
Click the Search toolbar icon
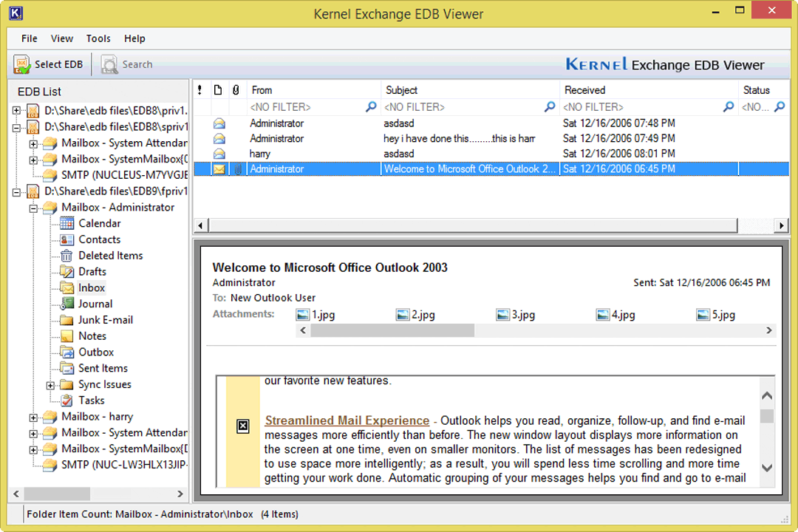tap(108, 64)
